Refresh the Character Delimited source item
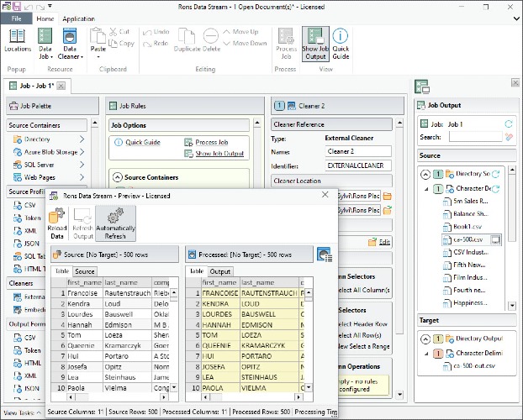The width and height of the screenshot is (523, 420). (495, 189)
